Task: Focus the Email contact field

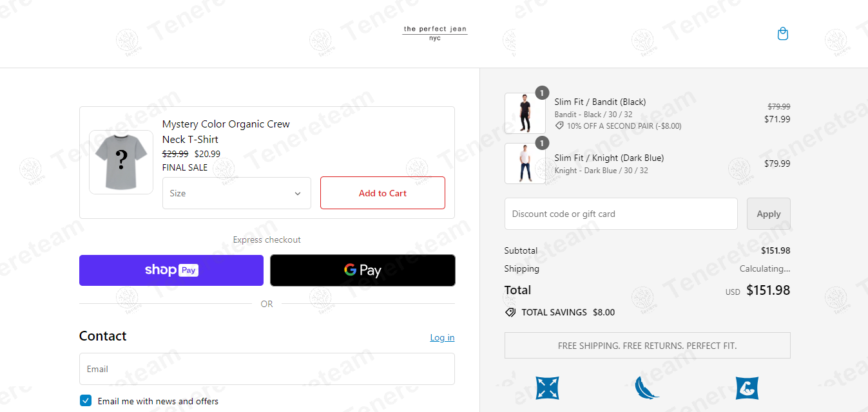Action: click(267, 369)
